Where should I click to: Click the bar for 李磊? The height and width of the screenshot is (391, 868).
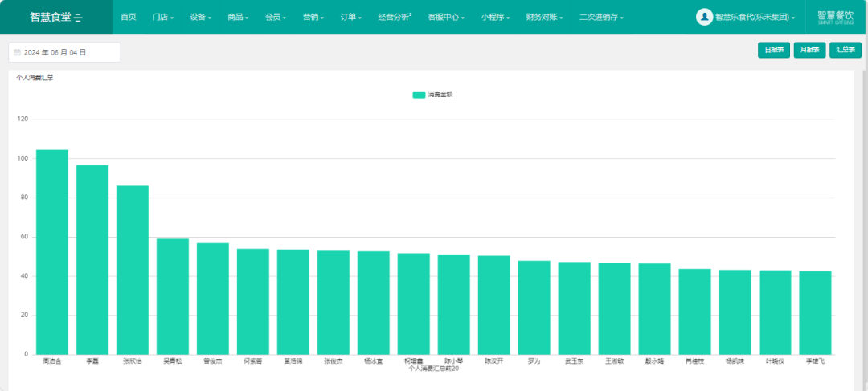[x=92, y=260]
